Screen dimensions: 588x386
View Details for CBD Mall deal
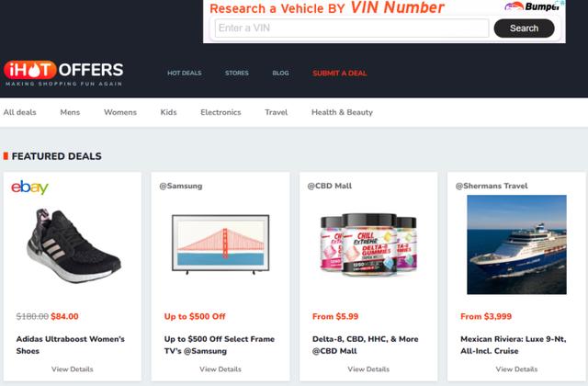pyautogui.click(x=368, y=369)
